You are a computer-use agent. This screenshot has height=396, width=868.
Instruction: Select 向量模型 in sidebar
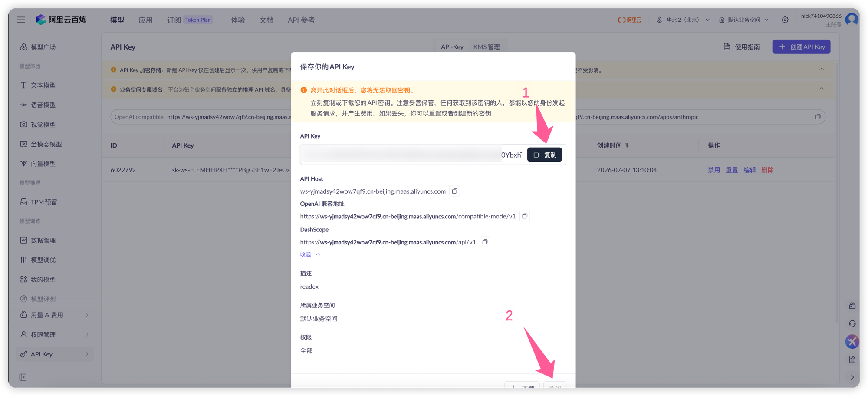click(x=43, y=164)
